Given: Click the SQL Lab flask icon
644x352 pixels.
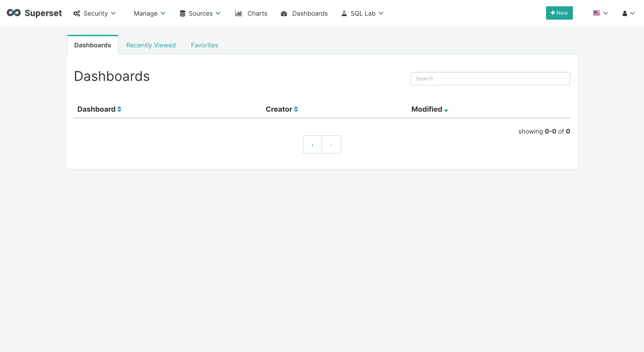Looking at the screenshot, I should pos(344,13).
